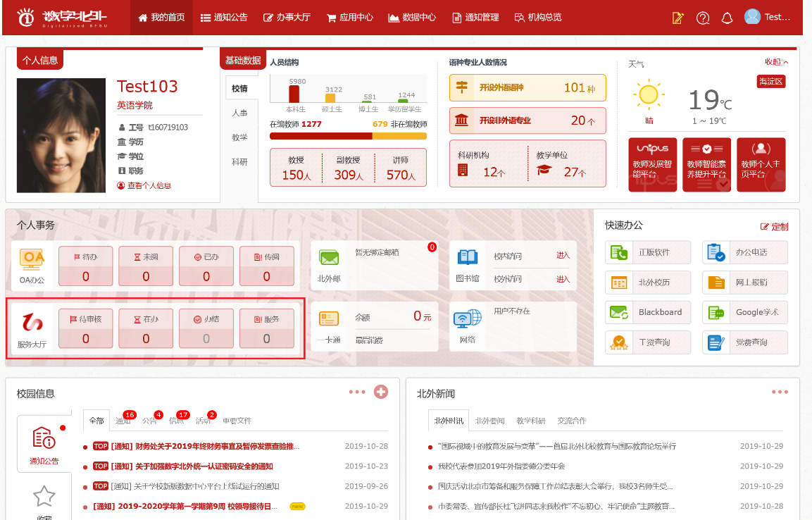812x520 pixels.
Task: Click 海淀区 weather location button
Action: pyautogui.click(x=771, y=81)
